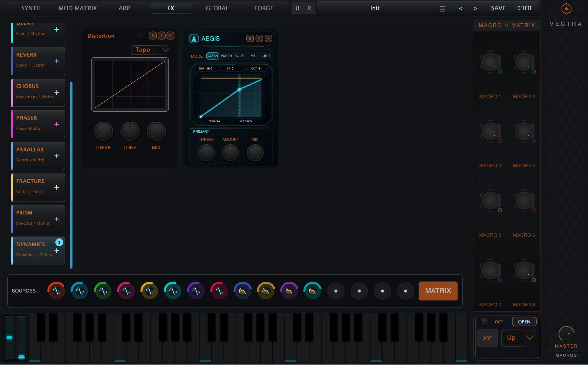Click the Distortion TONE knob
588x365 pixels.
[130, 131]
